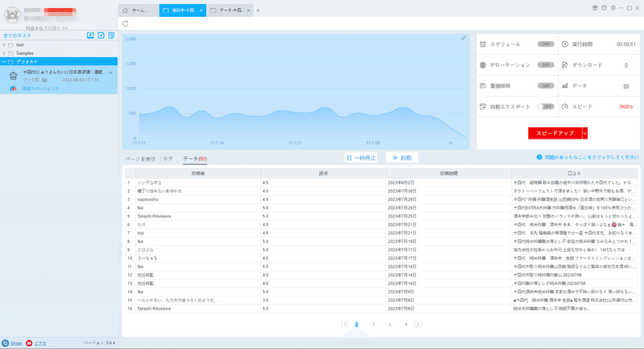Open the ログ tab

pos(168,159)
